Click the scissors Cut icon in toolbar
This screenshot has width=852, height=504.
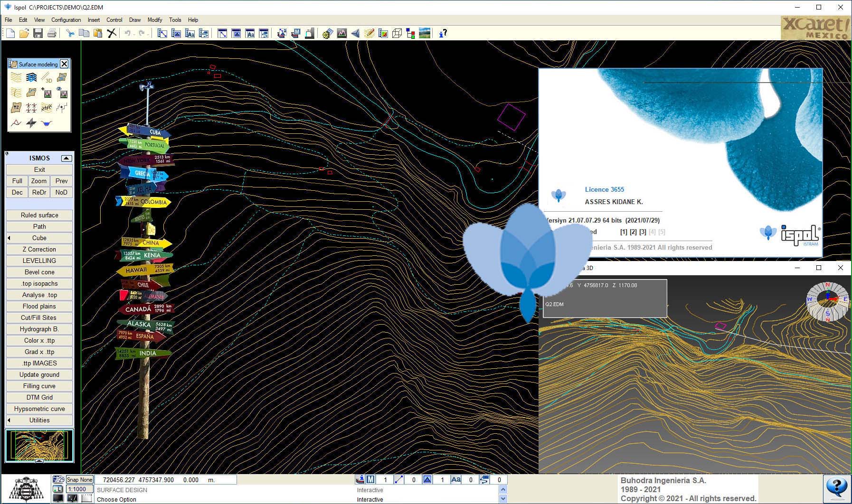click(x=70, y=33)
